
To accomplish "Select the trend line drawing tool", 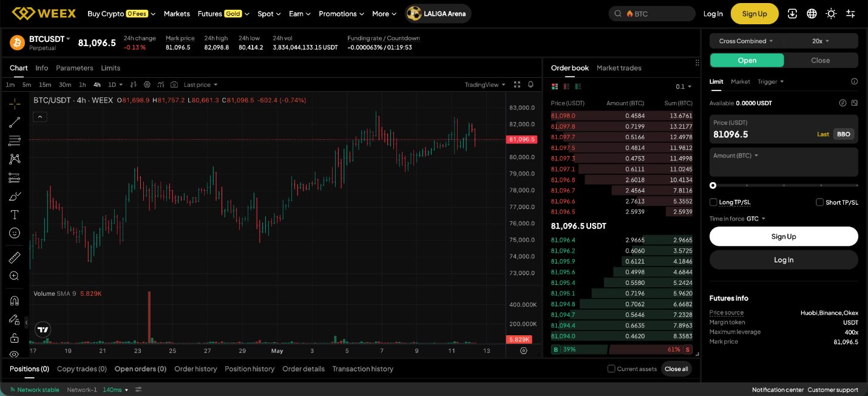I will 15,122.
